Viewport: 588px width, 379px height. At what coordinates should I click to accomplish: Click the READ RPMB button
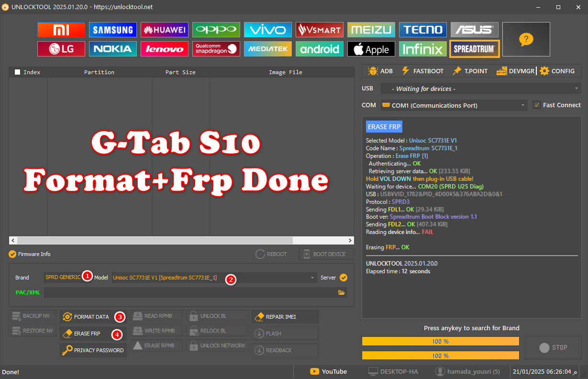pos(156,316)
